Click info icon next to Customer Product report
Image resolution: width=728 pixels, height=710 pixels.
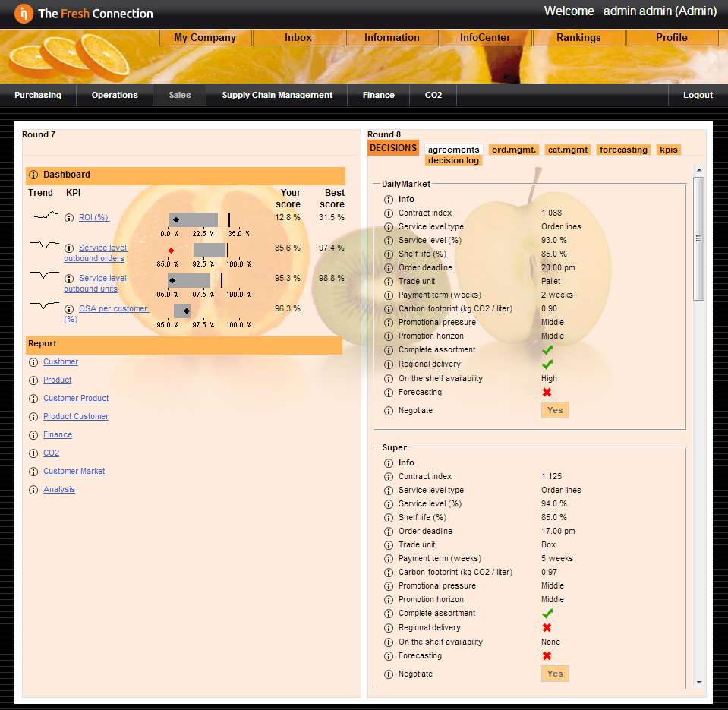[x=33, y=399]
